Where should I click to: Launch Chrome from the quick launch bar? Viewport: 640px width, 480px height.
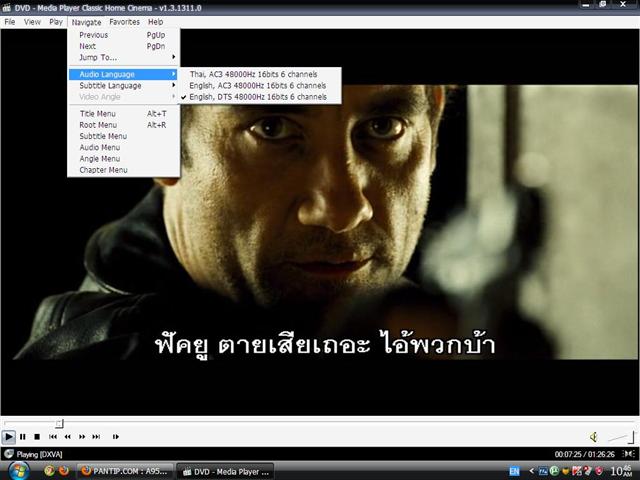(x=50, y=471)
